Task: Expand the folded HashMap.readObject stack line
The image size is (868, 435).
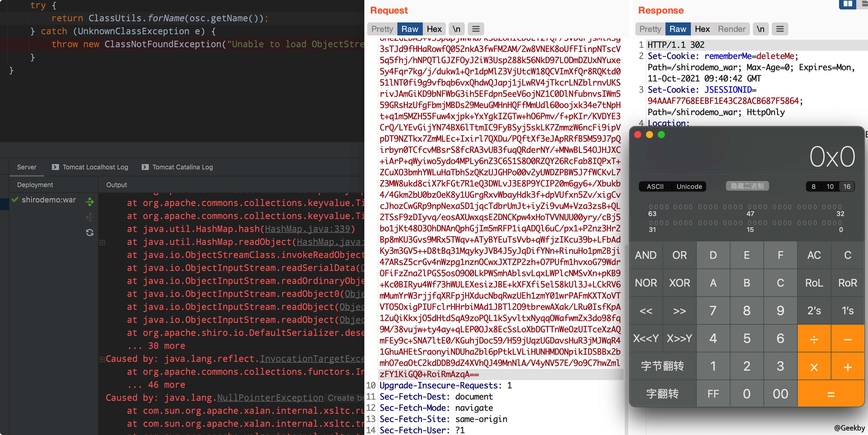Action: (102, 242)
